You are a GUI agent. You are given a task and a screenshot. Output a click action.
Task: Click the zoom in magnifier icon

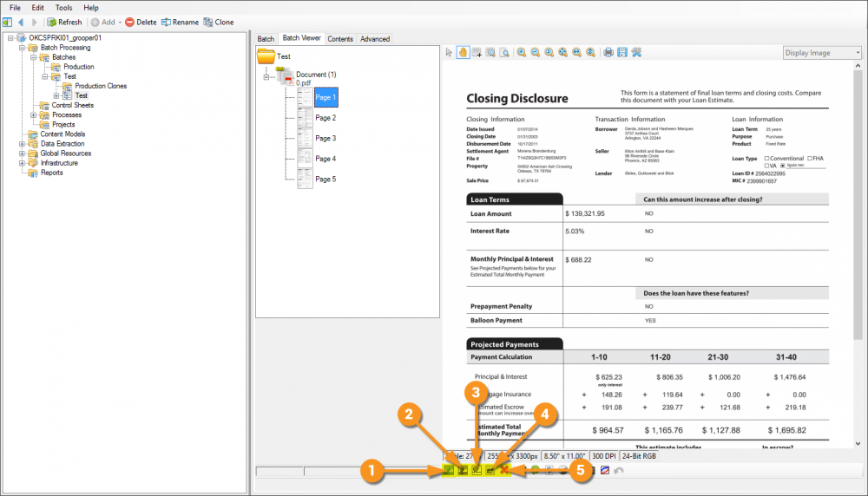pos(522,53)
